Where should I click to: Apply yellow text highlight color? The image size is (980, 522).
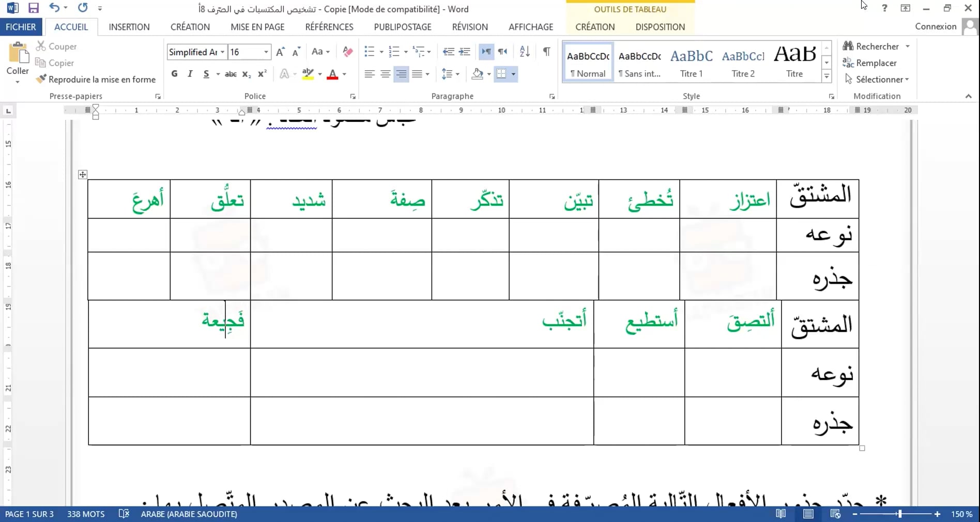tap(308, 74)
